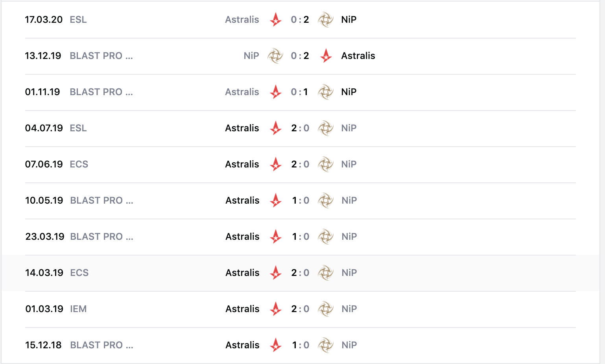Click Astralis logo in 01.03.19 IEM match
The image size is (605, 364).
[x=276, y=309]
